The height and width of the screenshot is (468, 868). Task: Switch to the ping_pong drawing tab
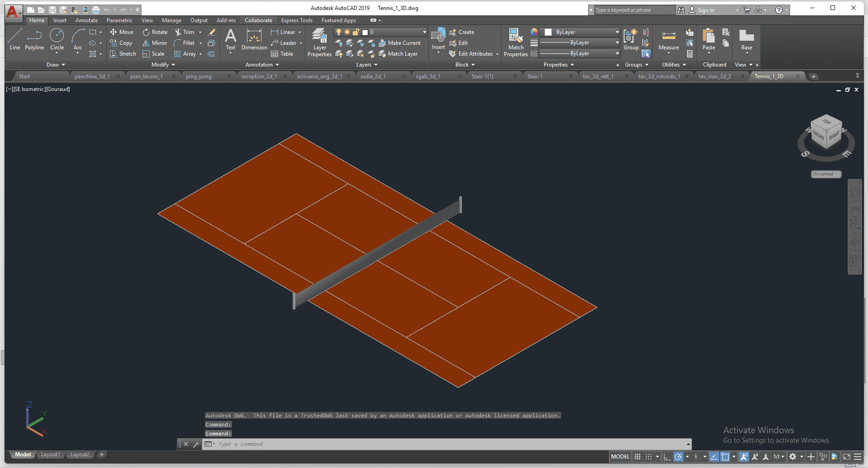pos(199,76)
